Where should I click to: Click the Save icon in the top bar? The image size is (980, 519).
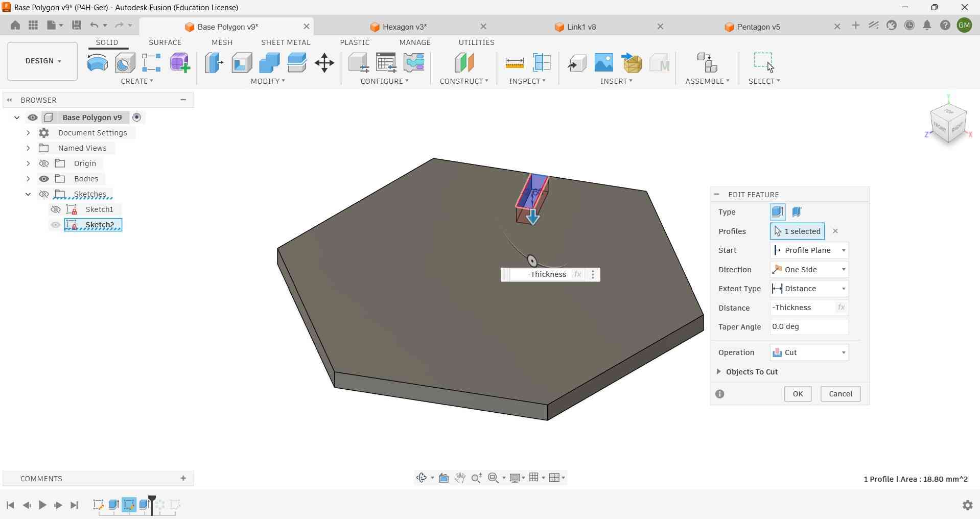[77, 25]
